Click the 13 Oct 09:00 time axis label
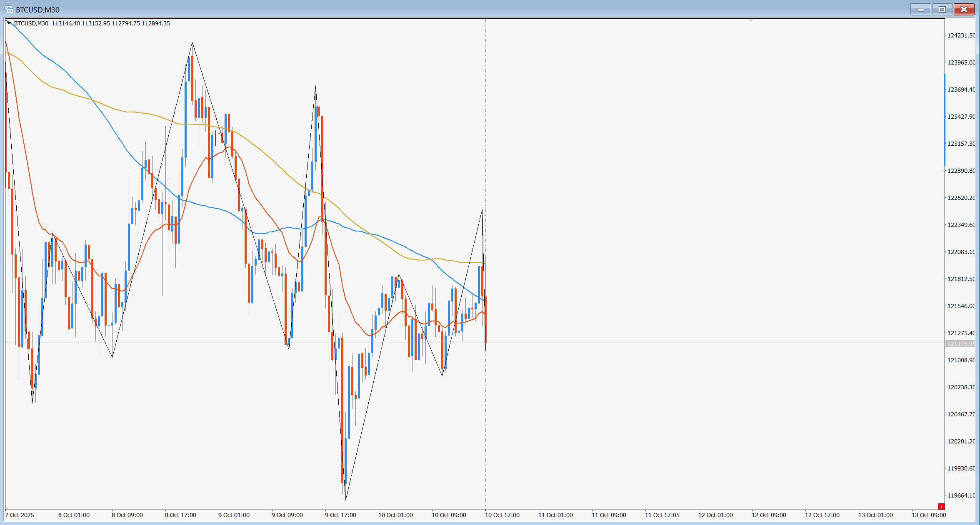Image resolution: width=980 pixels, height=525 pixels. (929, 515)
